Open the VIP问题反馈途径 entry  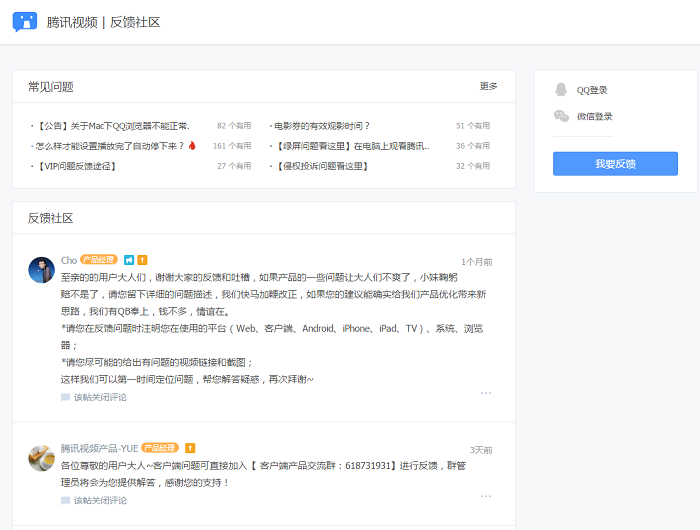[x=75, y=166]
